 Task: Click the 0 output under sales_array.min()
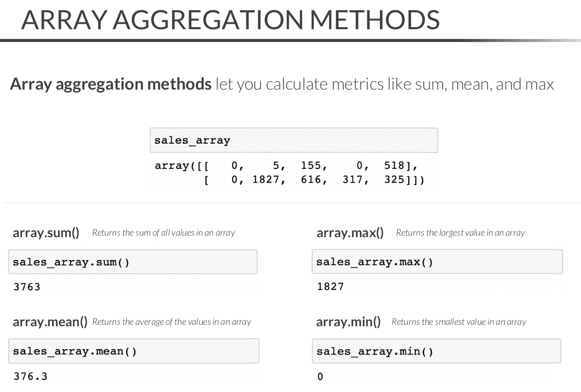click(320, 376)
